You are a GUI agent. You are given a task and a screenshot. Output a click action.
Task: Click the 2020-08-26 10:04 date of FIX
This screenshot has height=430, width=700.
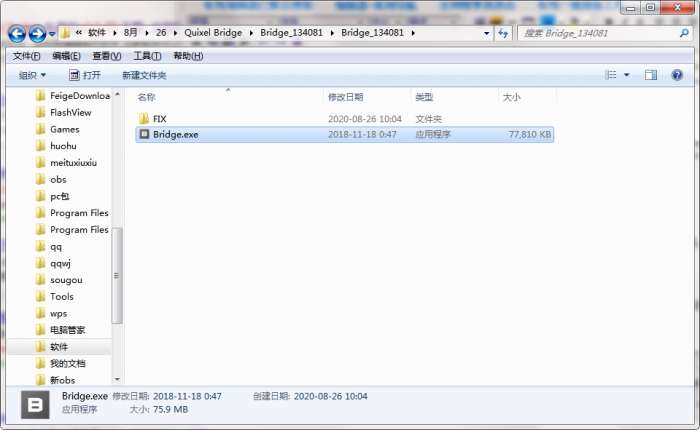click(365, 119)
